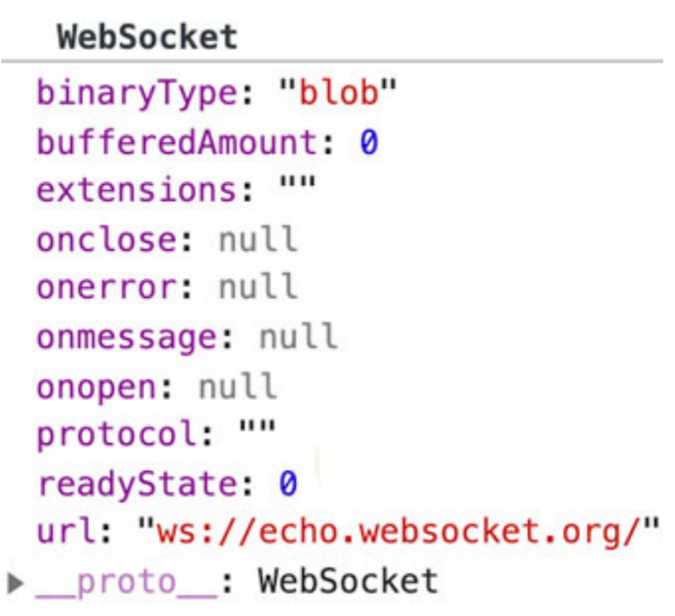The width and height of the screenshot is (675, 616).
Task: Click the empty extensions string value
Action: click(296, 187)
